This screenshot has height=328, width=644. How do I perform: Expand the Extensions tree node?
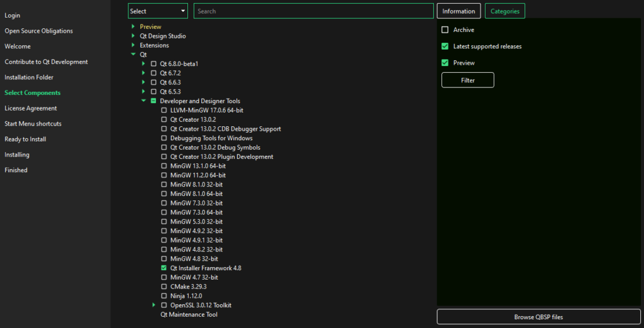(x=133, y=45)
